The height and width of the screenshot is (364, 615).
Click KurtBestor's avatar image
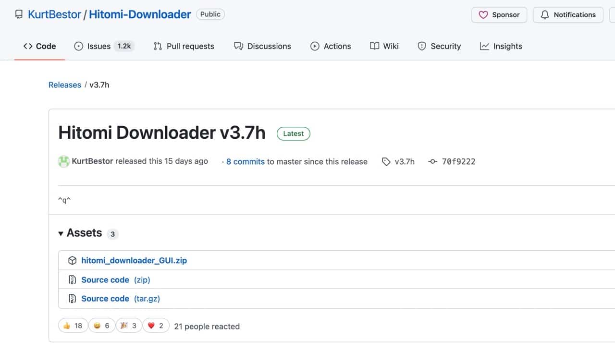click(x=63, y=161)
